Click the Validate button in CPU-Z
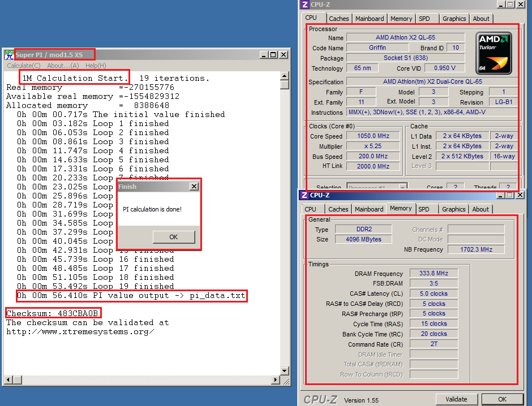532x406 pixels. click(456, 399)
